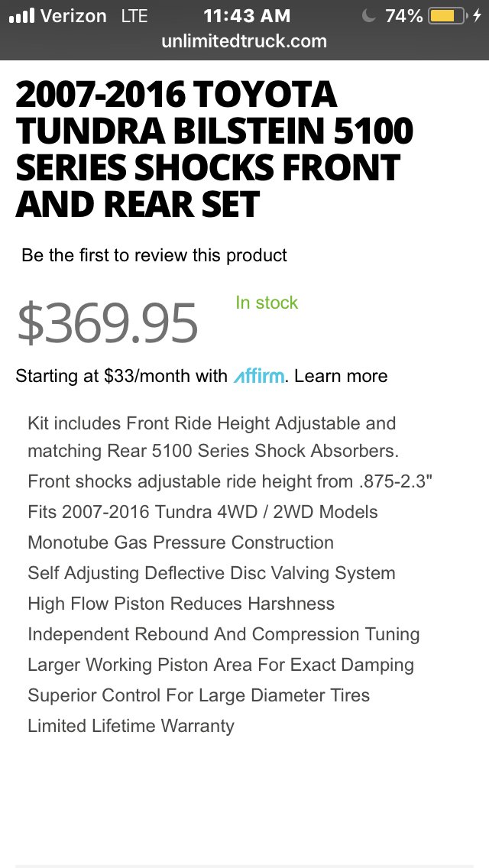The height and width of the screenshot is (868, 489).
Task: Tap the LTE network indicator
Action: [134, 16]
